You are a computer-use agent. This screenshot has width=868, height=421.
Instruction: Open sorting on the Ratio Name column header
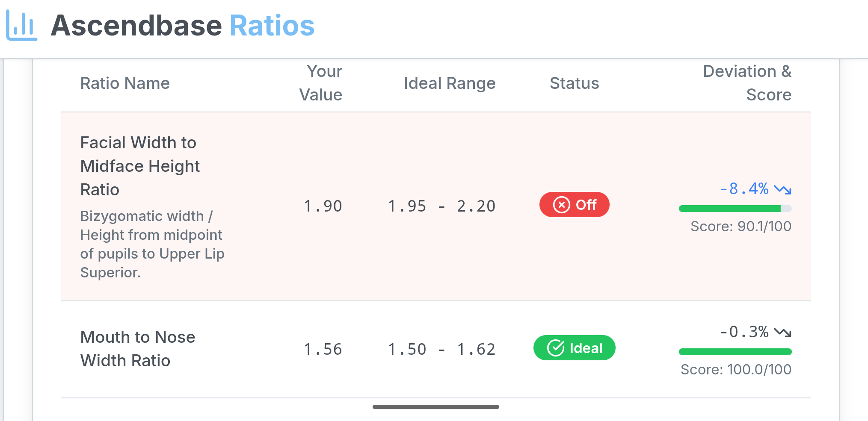tap(124, 83)
